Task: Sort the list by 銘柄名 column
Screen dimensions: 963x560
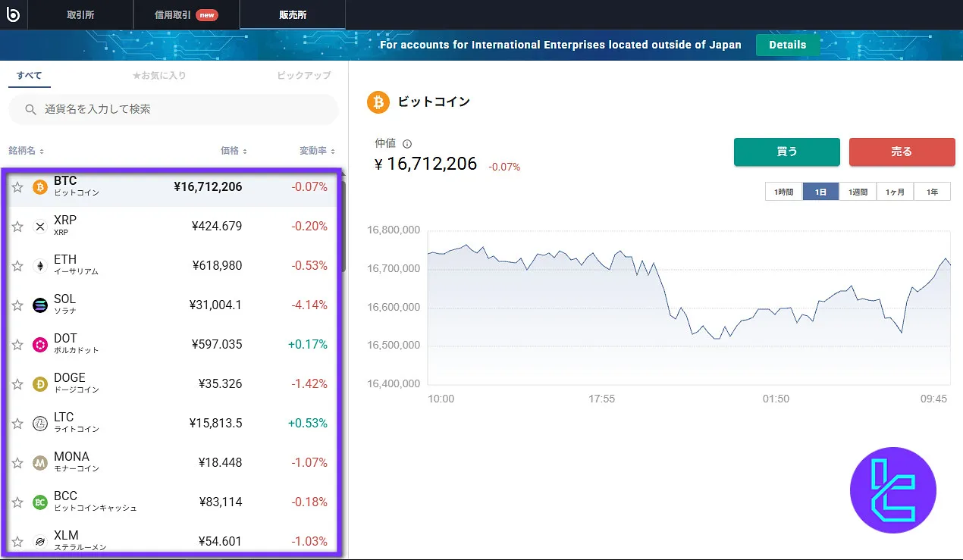Action: pos(27,151)
